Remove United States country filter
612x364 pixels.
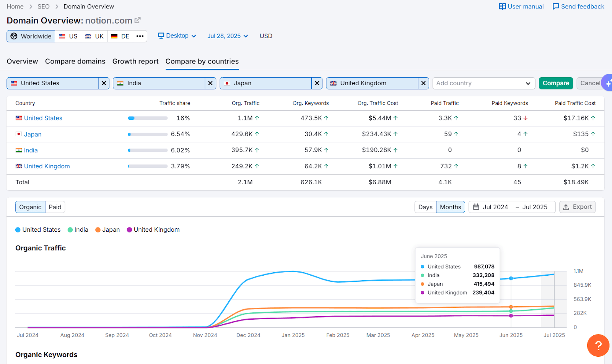104,83
